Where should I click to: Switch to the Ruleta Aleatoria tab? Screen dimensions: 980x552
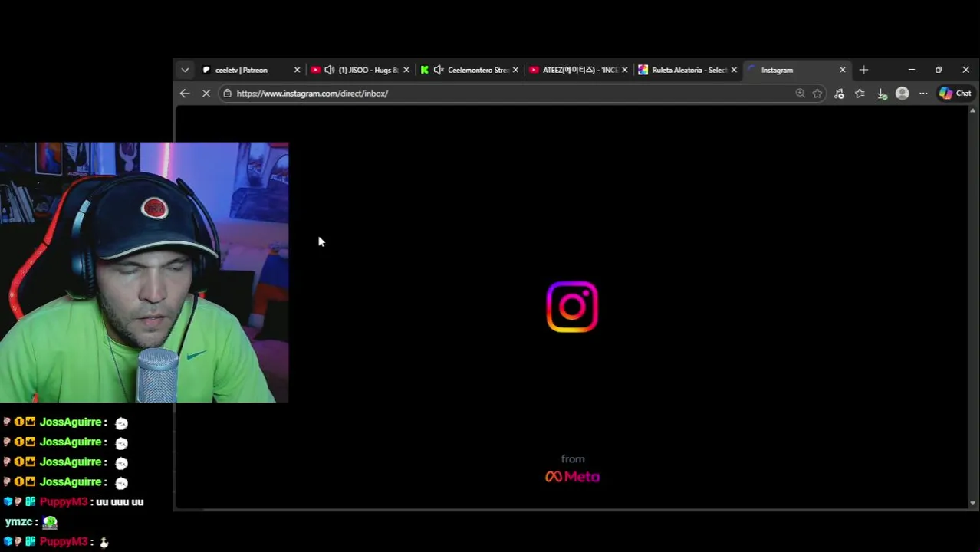pyautogui.click(x=689, y=70)
